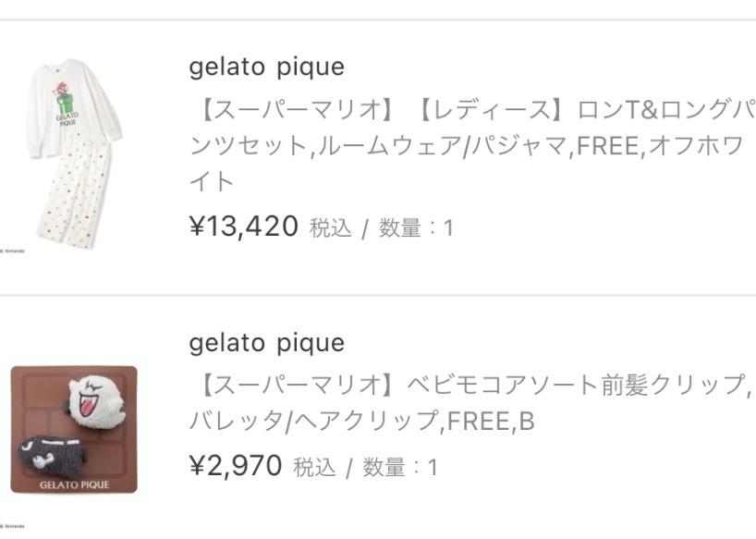Image resolution: width=756 pixels, height=539 pixels.
Task: Click the Nintendo copyright under the pajama image
Action: [14, 250]
